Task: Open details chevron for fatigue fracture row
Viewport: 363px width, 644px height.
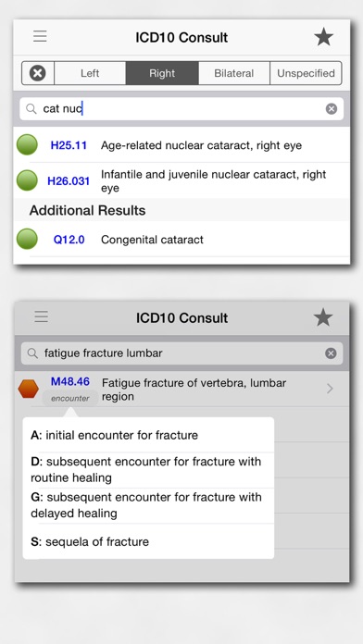Action: pyautogui.click(x=330, y=389)
